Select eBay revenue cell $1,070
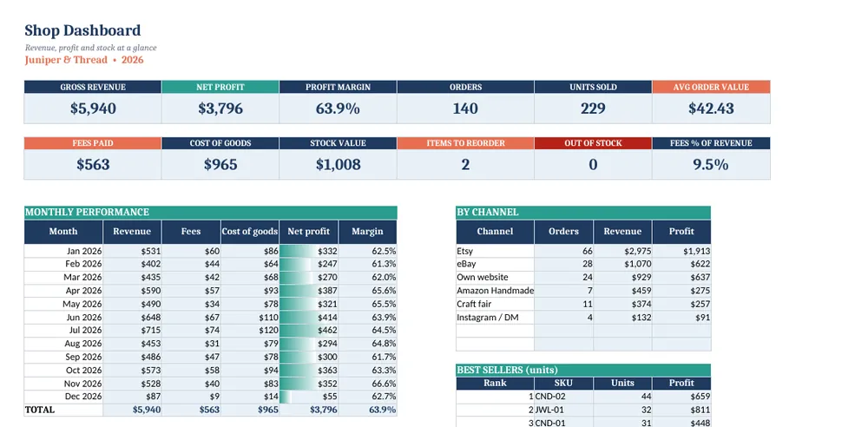 point(622,264)
